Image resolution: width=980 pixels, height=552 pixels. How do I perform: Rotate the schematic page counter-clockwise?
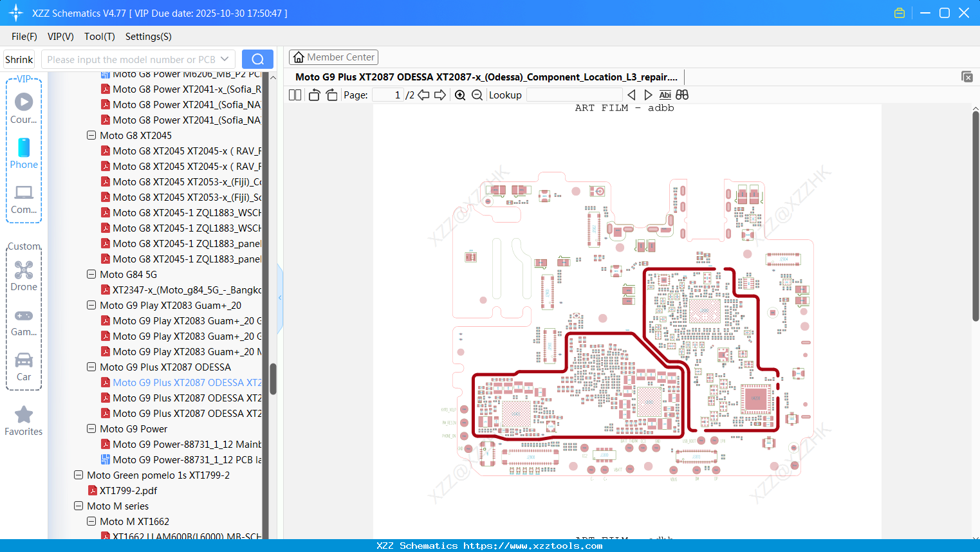314,95
